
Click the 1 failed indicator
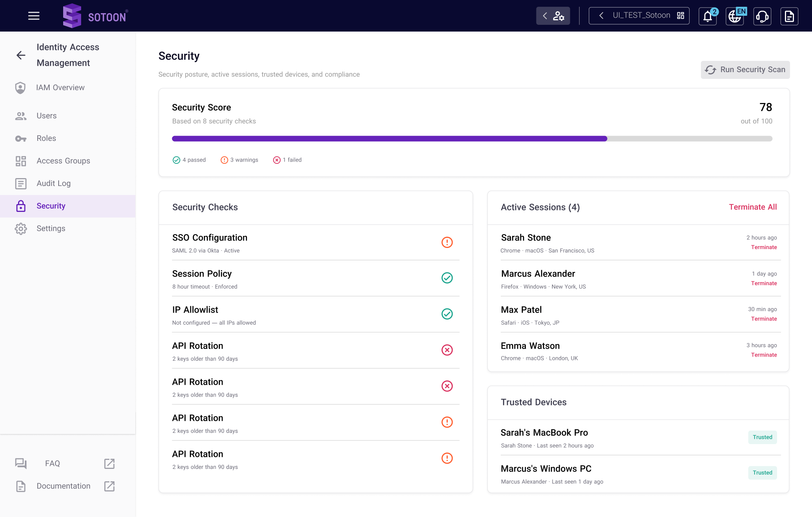coord(287,160)
